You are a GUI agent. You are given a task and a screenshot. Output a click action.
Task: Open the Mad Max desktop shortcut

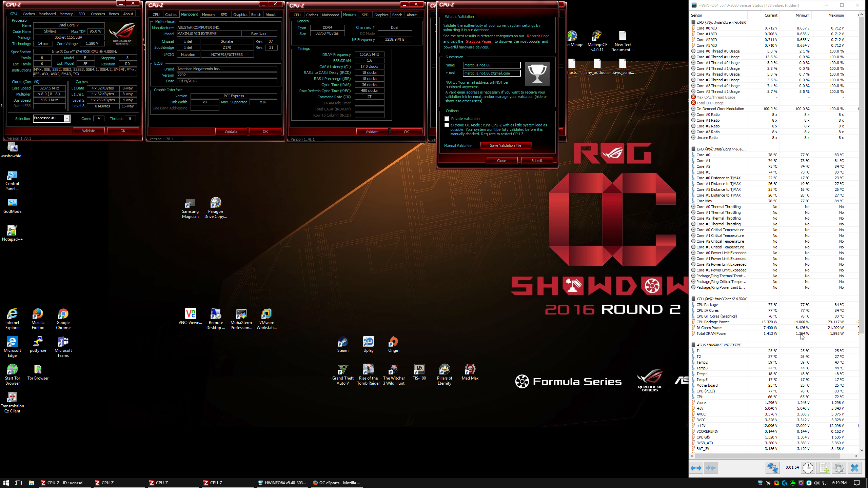point(470,372)
